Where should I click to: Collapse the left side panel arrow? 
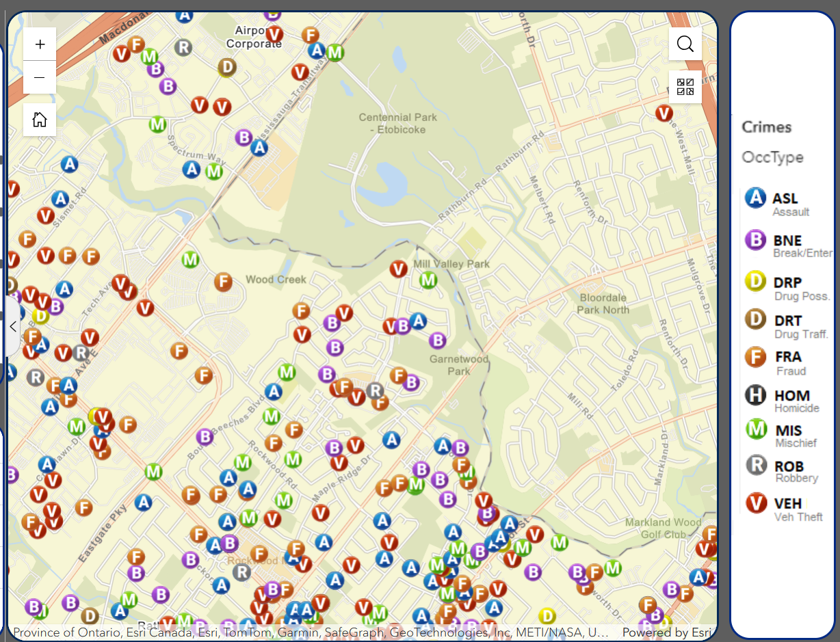pos(13,326)
